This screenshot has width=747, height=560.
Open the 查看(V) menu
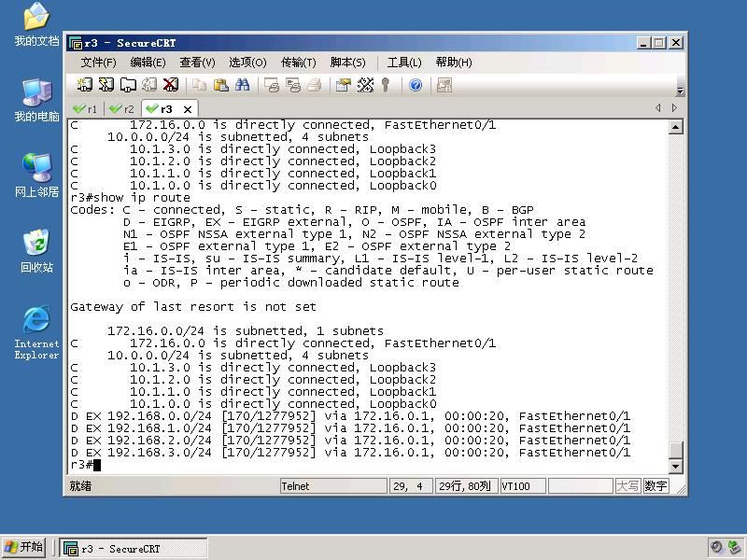[x=197, y=63]
